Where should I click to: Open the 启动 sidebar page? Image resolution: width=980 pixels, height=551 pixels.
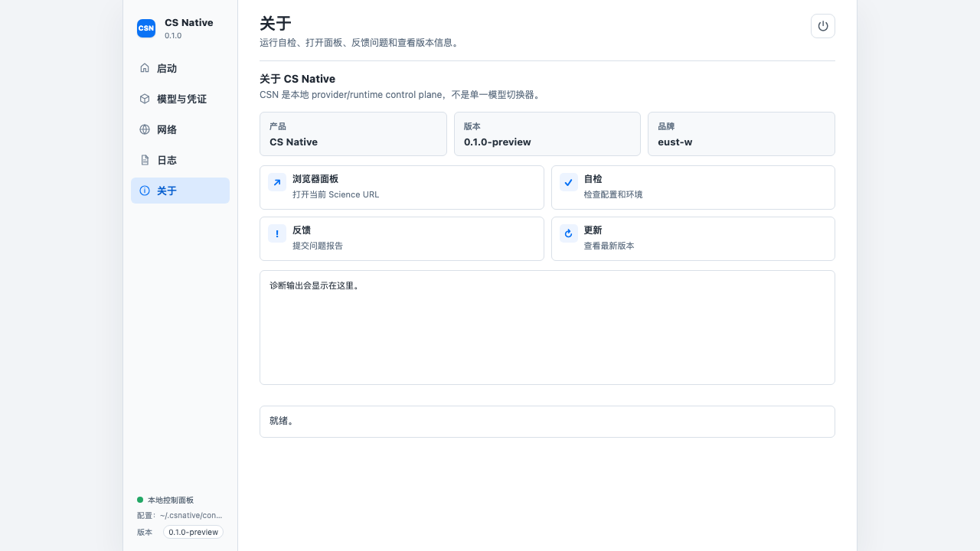[x=180, y=68]
